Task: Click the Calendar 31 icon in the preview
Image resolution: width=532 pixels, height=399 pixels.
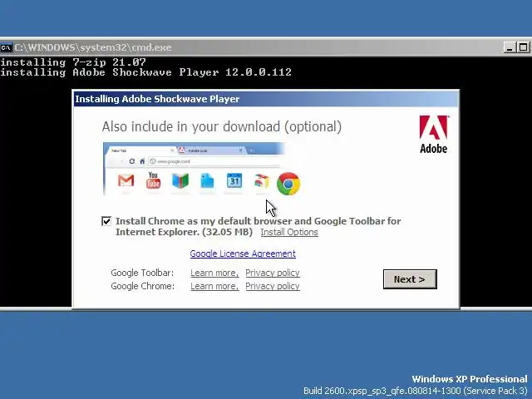Action: 234,180
